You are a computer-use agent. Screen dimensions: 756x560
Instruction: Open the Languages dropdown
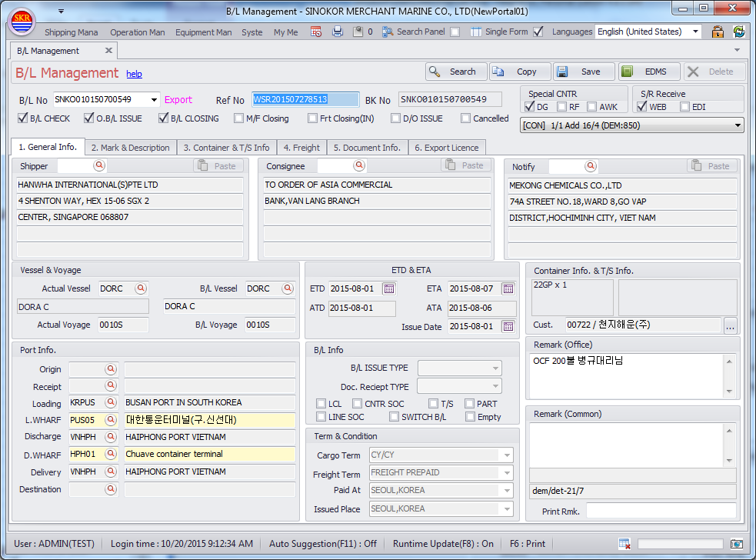[x=695, y=32]
